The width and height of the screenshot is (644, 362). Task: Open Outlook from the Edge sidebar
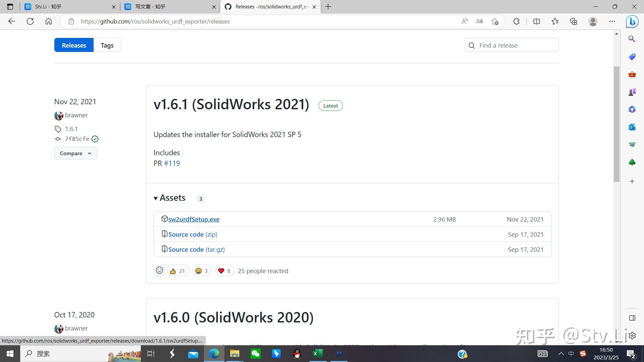click(632, 127)
